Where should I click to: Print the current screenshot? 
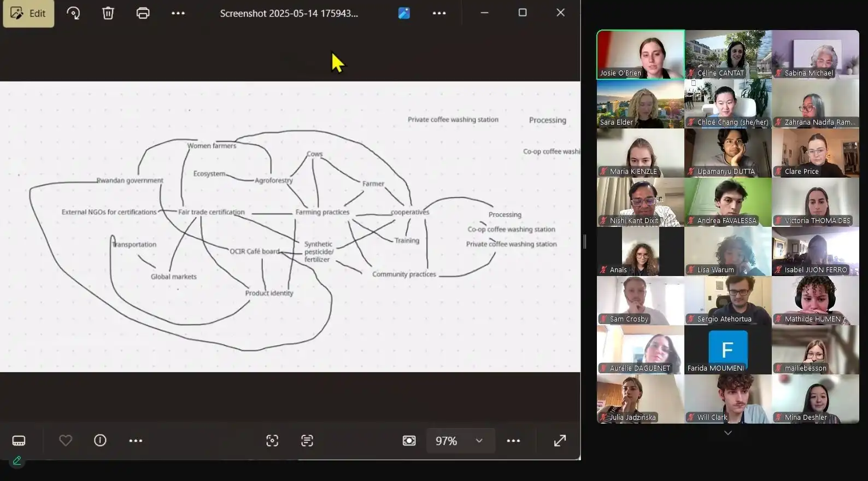click(x=143, y=13)
